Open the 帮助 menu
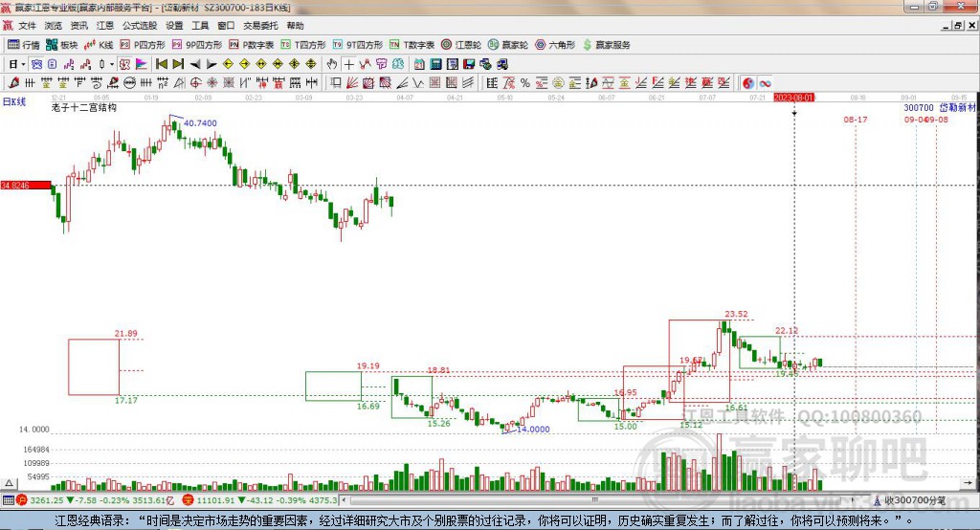Image resolution: width=980 pixels, height=530 pixels. coord(295,26)
